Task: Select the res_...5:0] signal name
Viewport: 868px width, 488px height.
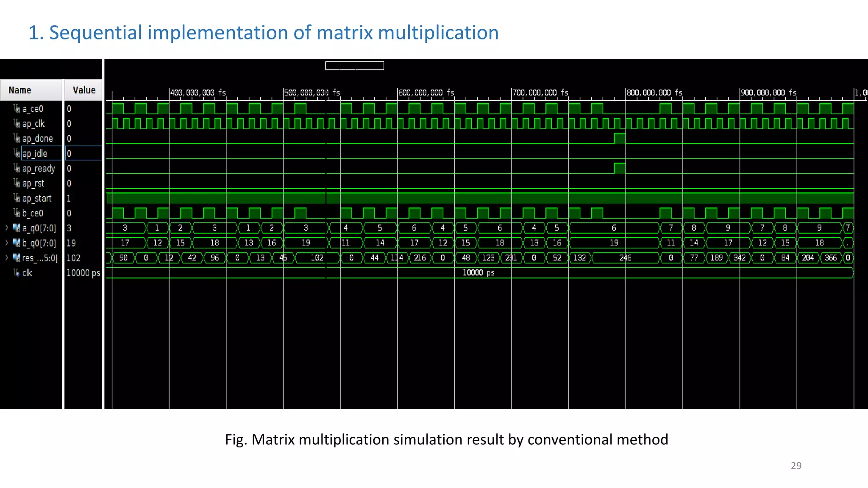Action: (x=40, y=258)
